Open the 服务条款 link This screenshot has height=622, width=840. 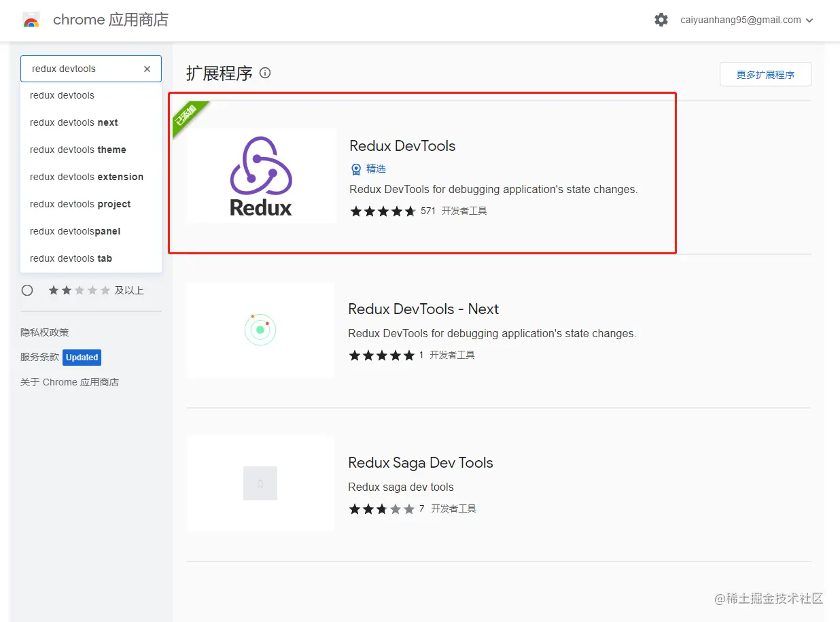40,357
